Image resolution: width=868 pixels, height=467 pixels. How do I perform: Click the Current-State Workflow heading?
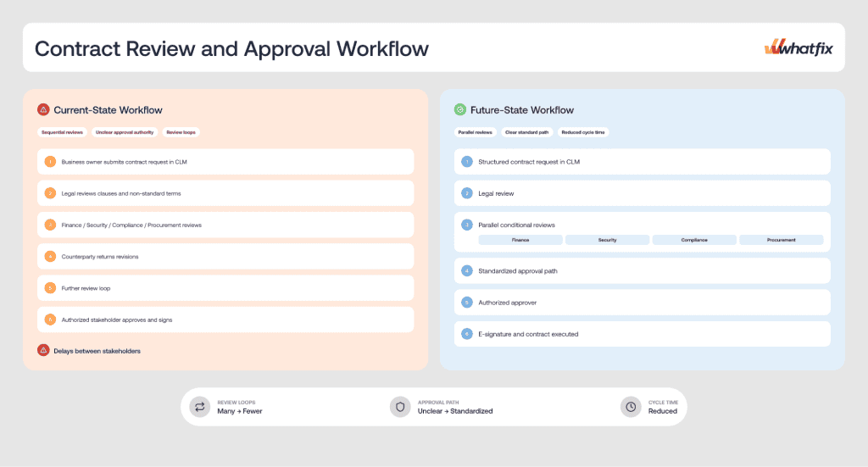(108, 110)
